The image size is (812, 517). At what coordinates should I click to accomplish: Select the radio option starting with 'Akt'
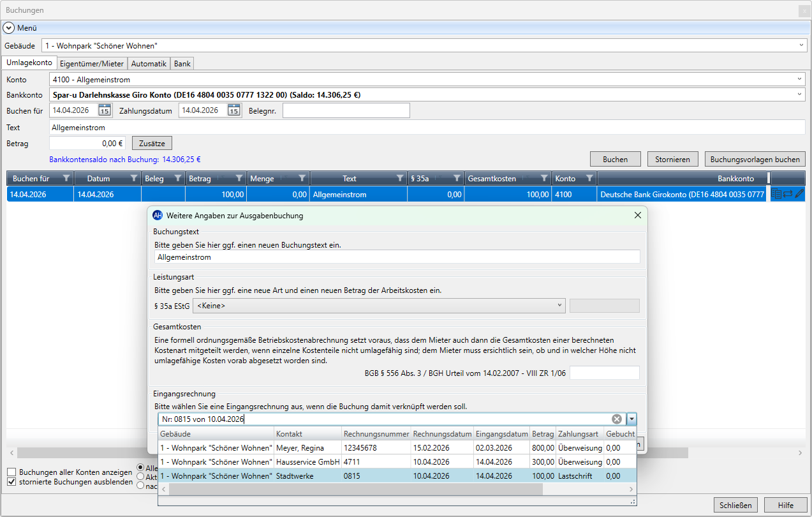(x=141, y=477)
